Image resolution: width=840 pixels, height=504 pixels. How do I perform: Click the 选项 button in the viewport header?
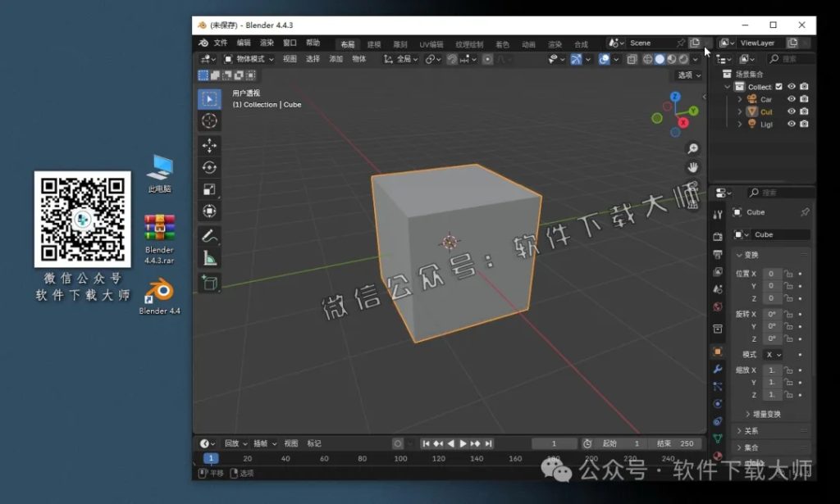[687, 75]
